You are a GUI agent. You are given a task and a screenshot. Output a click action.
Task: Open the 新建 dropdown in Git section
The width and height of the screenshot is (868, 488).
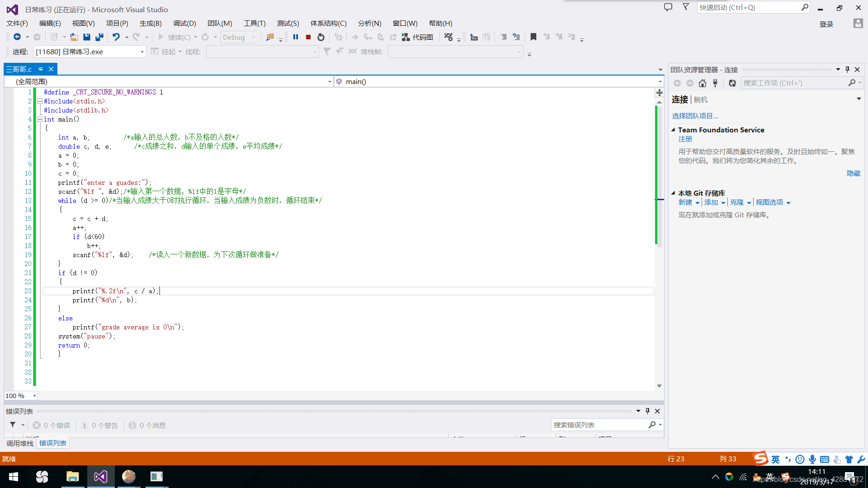[689, 202]
